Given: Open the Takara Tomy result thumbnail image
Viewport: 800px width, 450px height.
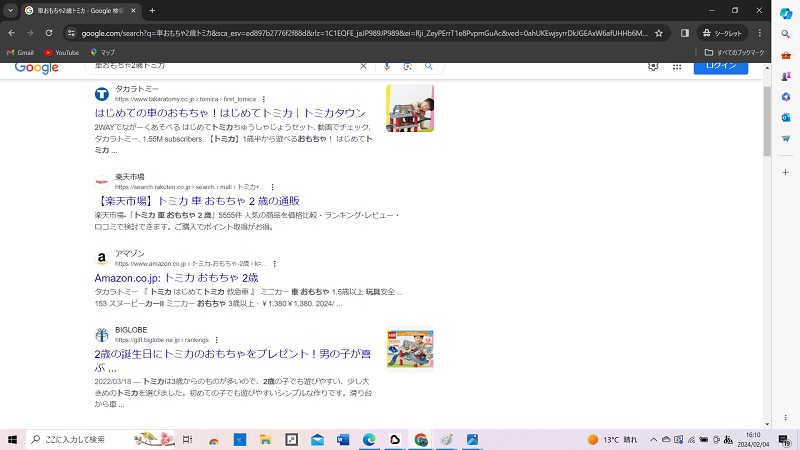Looking at the screenshot, I should pyautogui.click(x=410, y=108).
